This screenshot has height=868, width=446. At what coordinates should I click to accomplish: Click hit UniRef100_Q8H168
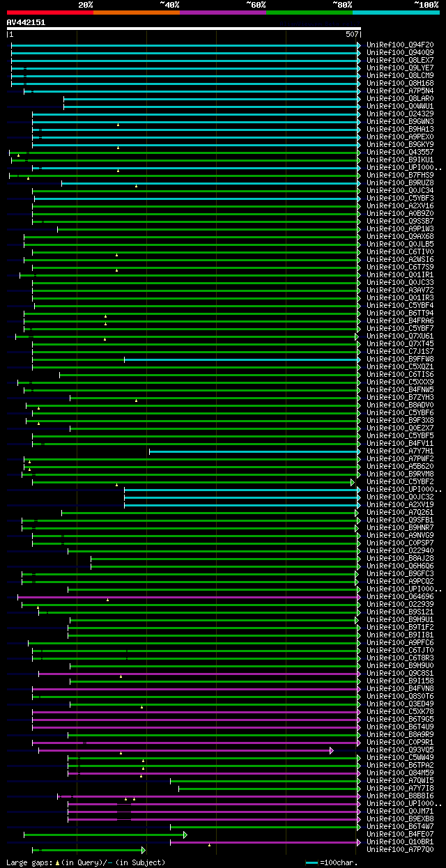(x=399, y=84)
